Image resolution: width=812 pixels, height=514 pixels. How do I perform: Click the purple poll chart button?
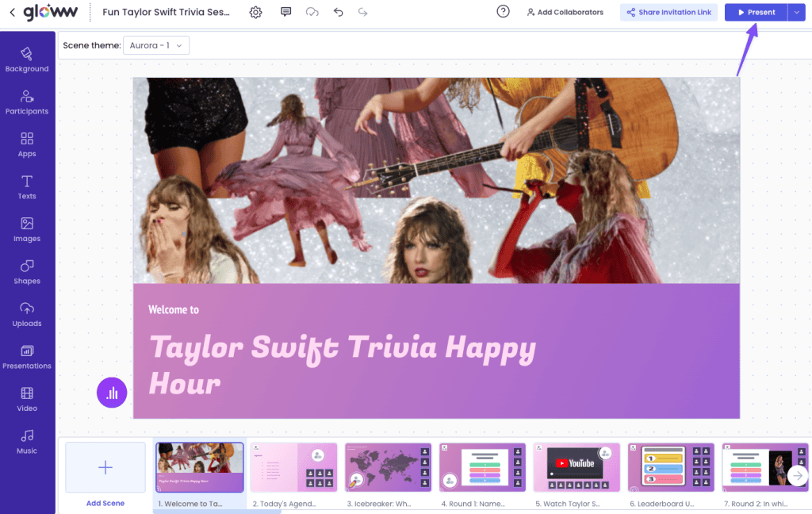pyautogui.click(x=112, y=393)
